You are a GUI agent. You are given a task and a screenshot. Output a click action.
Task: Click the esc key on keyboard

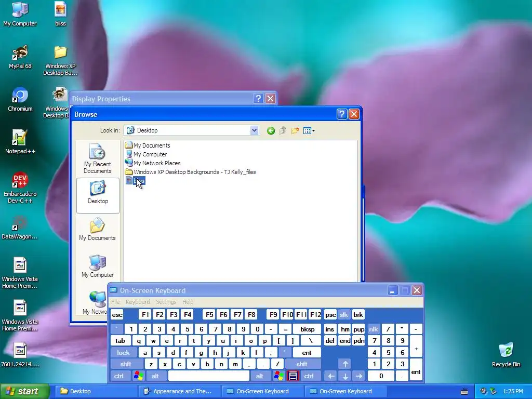tap(117, 315)
